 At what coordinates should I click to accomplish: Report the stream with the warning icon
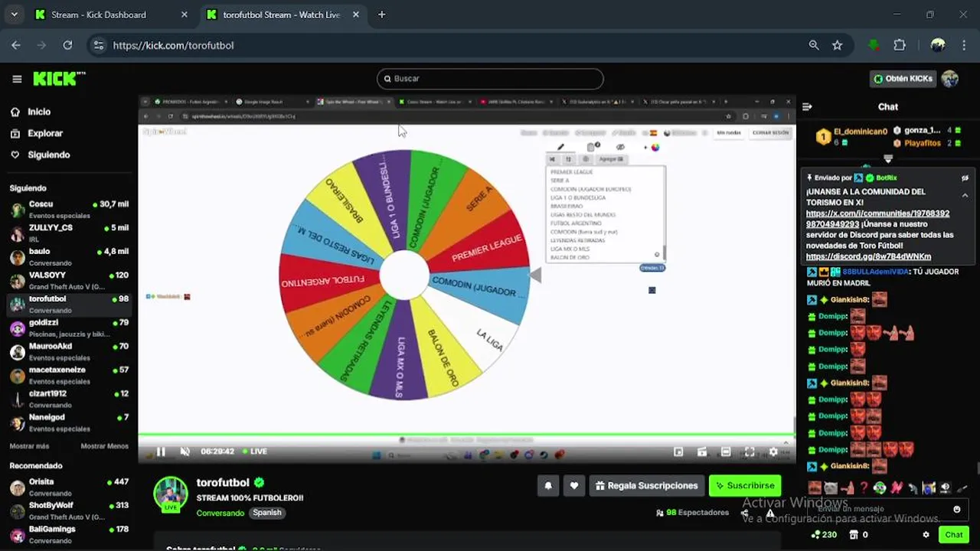tap(770, 513)
